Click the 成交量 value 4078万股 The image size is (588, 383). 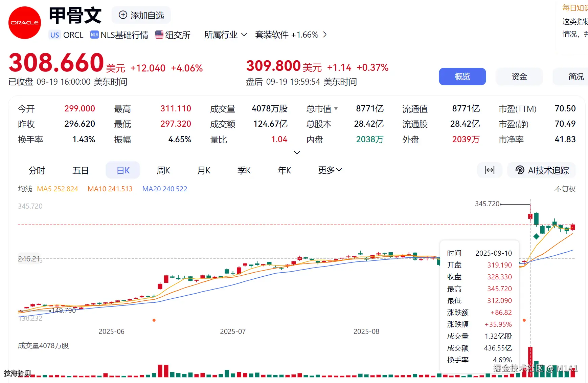pos(270,109)
